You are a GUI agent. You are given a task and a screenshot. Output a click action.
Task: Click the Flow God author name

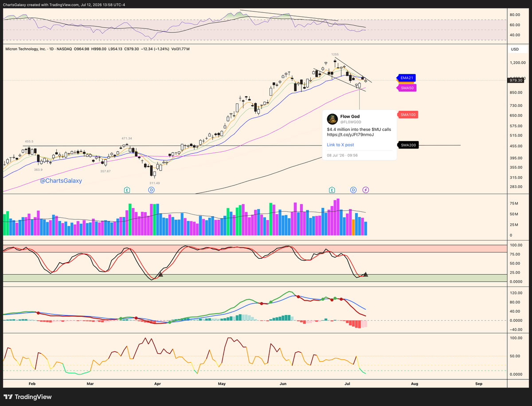click(x=350, y=116)
